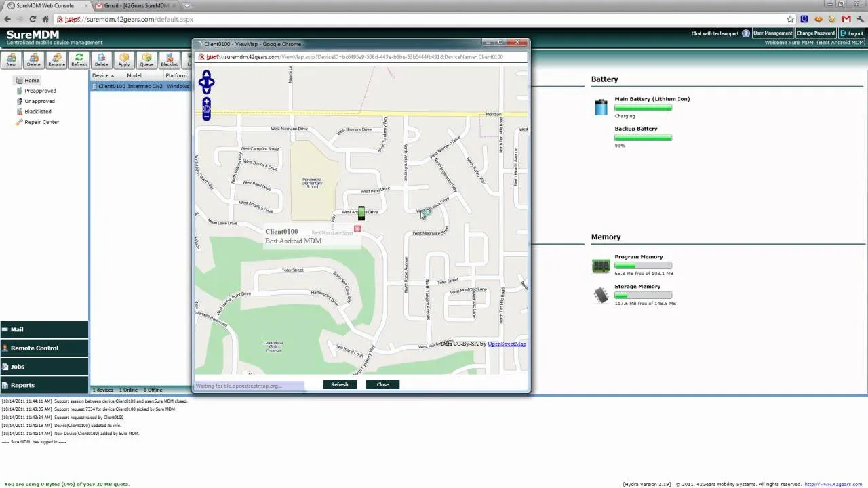Click the Chat with techsupport help icon
Screen dimensions: 868x488
[746, 33]
